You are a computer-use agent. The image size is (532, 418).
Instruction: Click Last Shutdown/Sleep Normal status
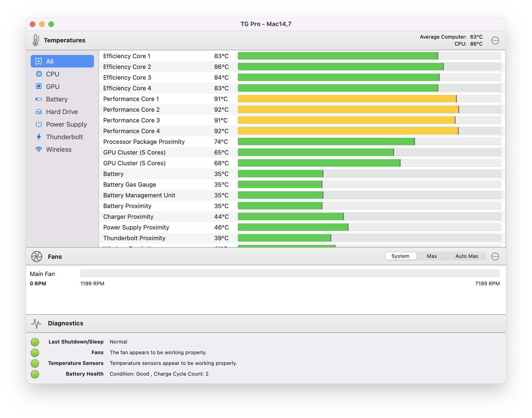(118, 342)
